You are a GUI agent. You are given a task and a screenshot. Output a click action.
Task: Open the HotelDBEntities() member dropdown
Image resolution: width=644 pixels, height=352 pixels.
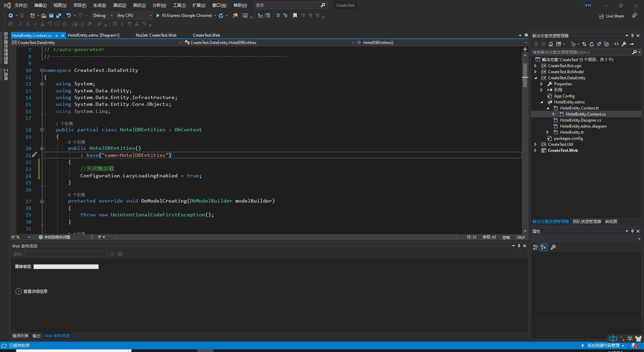(442, 43)
